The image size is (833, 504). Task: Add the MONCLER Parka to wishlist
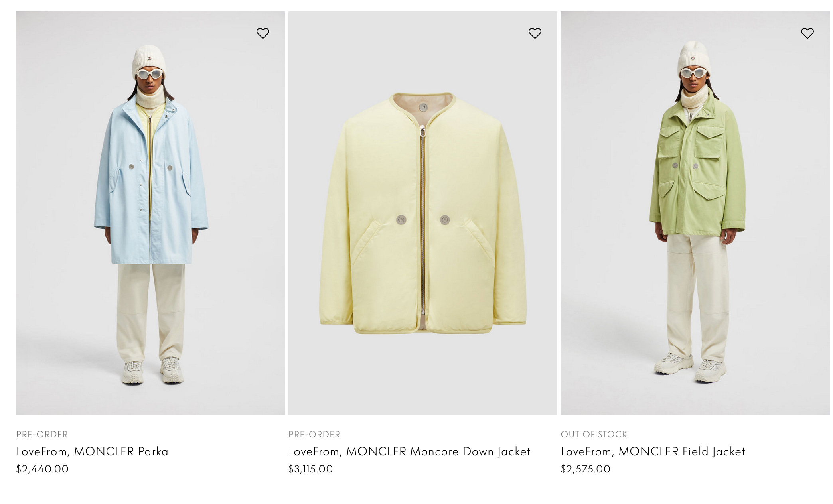point(263,33)
